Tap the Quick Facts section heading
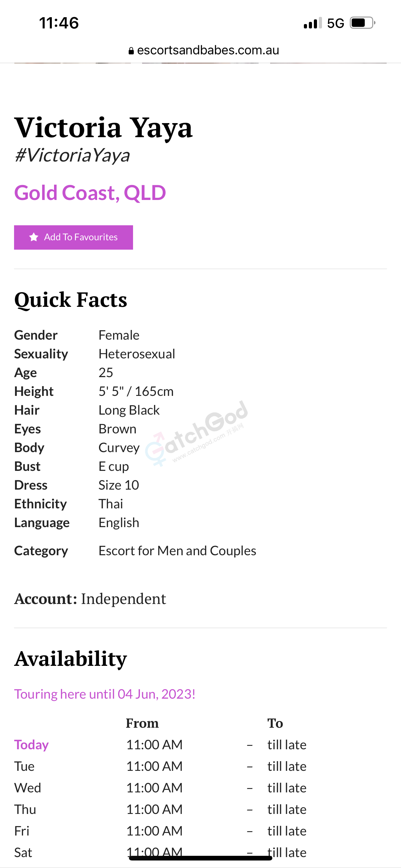 click(x=71, y=300)
